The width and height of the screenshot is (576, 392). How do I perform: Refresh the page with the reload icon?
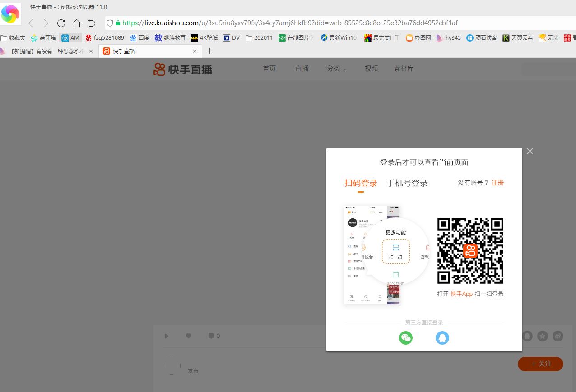[x=61, y=23]
